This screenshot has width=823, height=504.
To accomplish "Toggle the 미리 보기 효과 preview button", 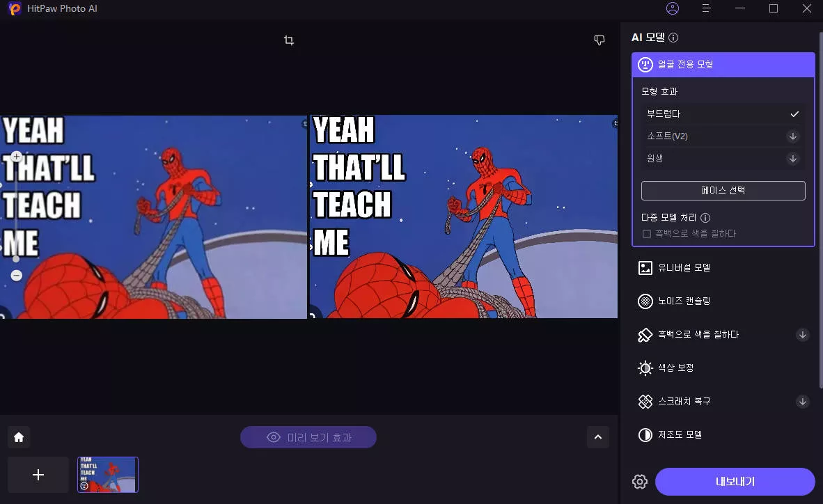I will [308, 437].
